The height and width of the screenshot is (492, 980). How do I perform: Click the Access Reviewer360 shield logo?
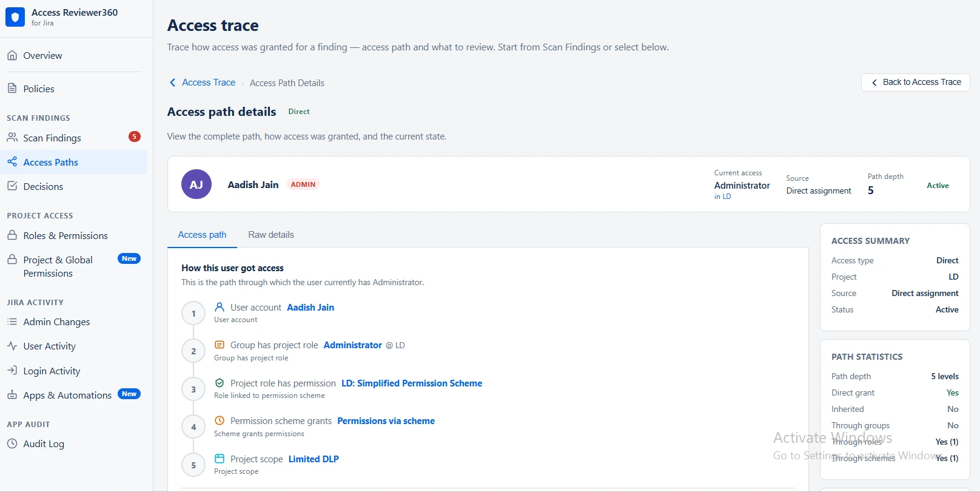[15, 17]
